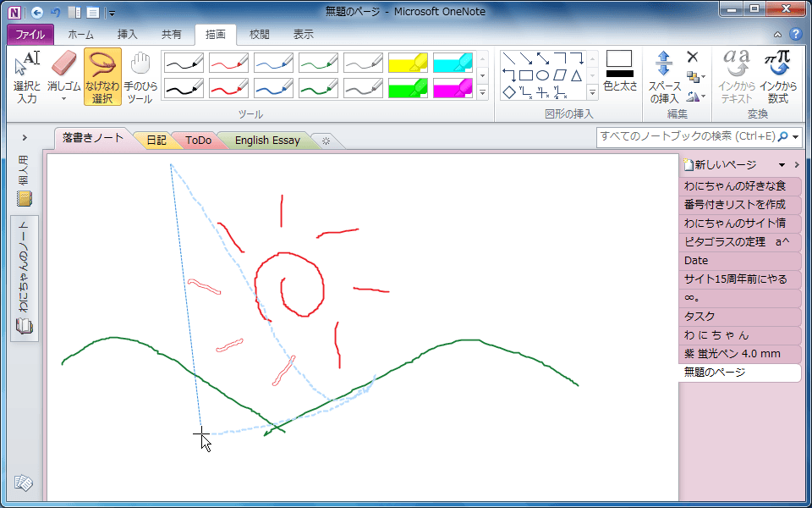This screenshot has height=508, width=812.
Task: Open the ピタゴラスの定理 page
Action: pyautogui.click(x=740, y=242)
